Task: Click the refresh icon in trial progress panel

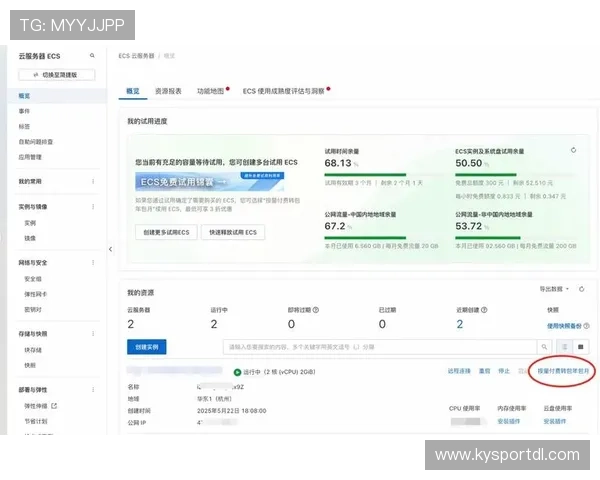Action: click(573, 150)
